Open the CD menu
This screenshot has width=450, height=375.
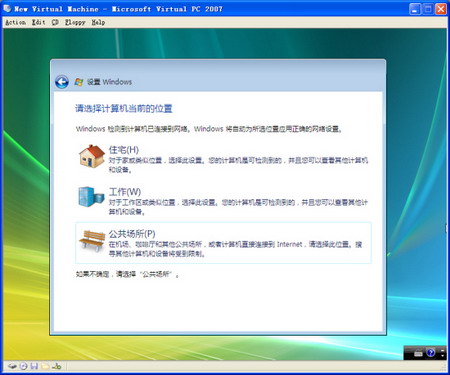click(x=55, y=22)
